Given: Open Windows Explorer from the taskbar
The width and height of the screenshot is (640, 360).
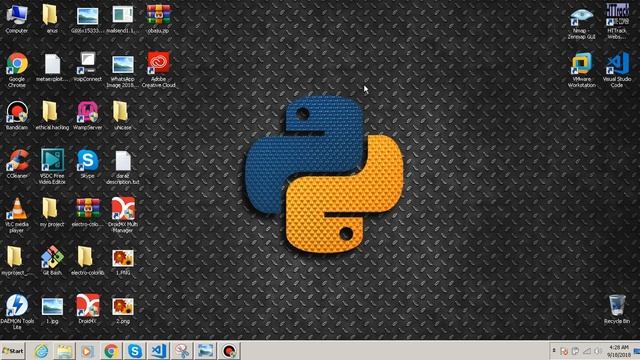Looking at the screenshot, I should (64, 351).
